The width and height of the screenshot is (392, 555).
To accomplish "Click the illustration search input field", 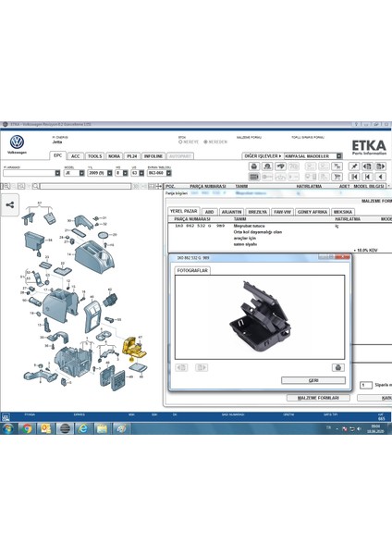I will pyautogui.click(x=86, y=186).
